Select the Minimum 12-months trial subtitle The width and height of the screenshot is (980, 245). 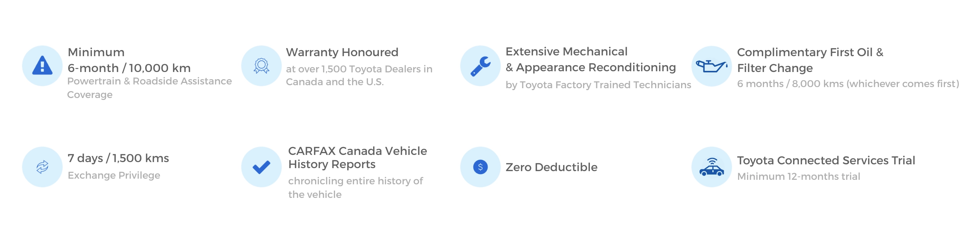pyautogui.click(x=799, y=176)
